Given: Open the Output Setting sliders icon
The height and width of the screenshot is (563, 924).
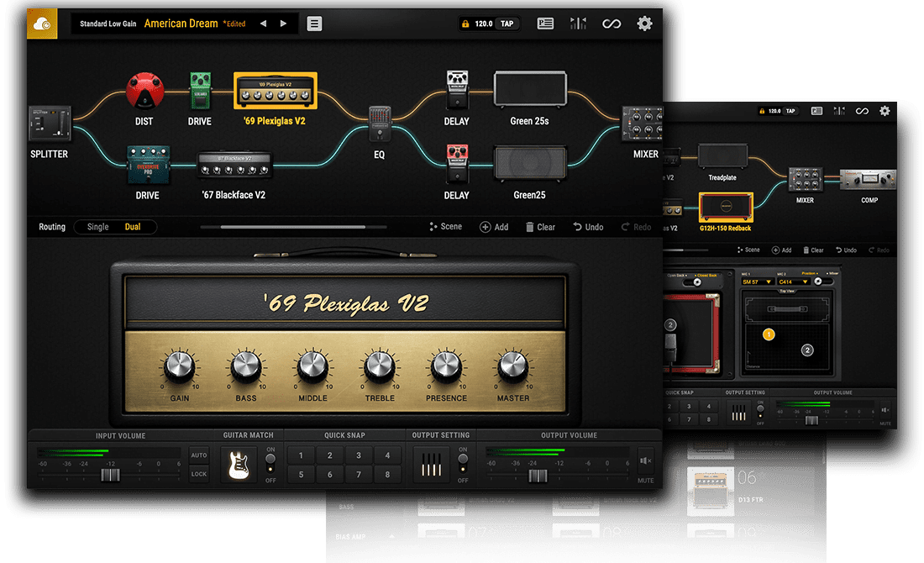Looking at the screenshot, I should [x=432, y=465].
